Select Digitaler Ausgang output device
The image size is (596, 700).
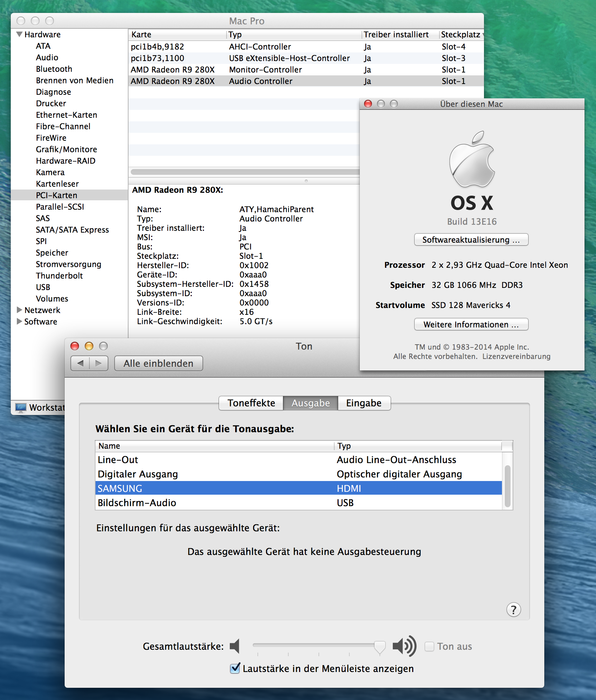(299, 474)
